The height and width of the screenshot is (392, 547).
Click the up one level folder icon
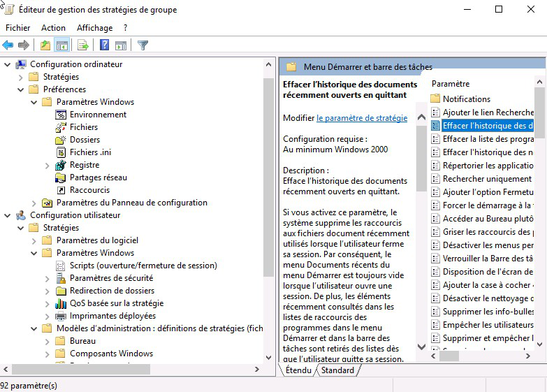[x=45, y=45]
